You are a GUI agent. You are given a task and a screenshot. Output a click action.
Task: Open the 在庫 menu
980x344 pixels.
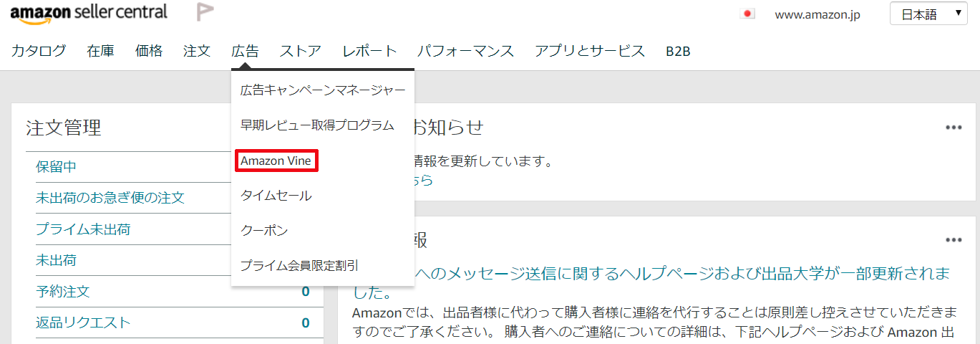(x=101, y=51)
